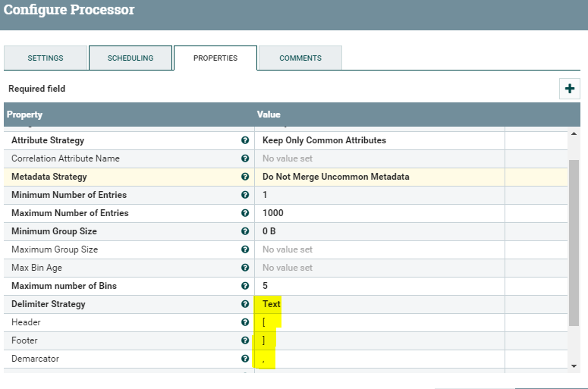The width and height of the screenshot is (588, 389).
Task: Click help icon for Minimum Number of Entries
Action: (245, 195)
